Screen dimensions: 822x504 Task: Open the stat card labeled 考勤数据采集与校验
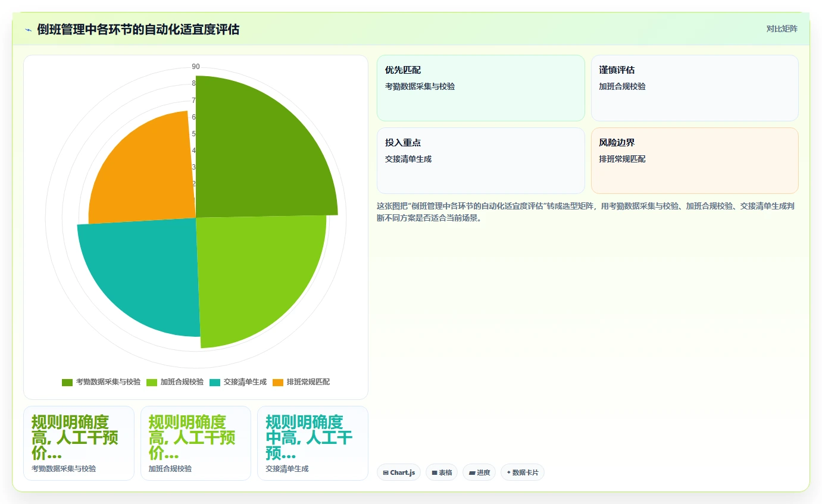coord(79,443)
